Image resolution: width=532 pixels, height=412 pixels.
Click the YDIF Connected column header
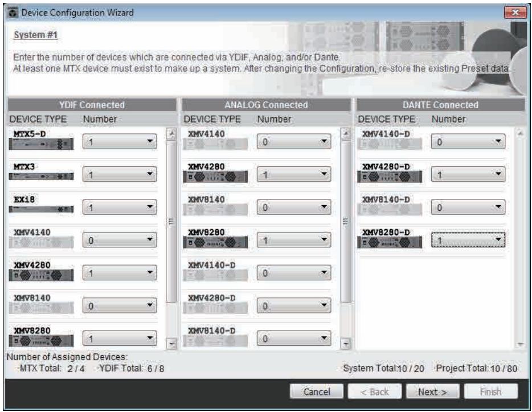[x=92, y=105]
